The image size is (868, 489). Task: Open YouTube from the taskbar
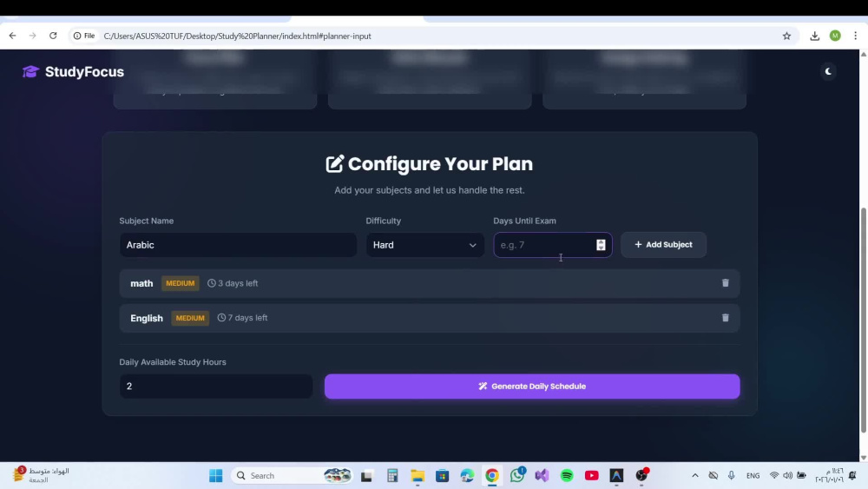pos(592,475)
